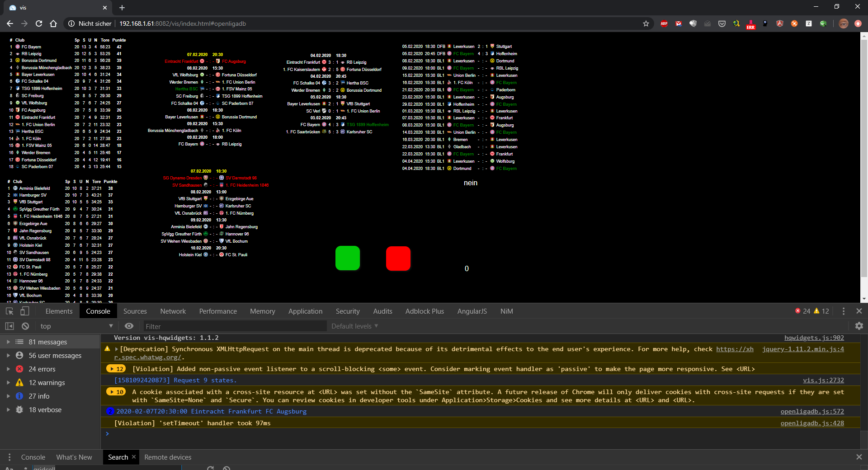868x470 pixels.
Task: Focus the console Filter field
Action: pyautogui.click(x=235, y=326)
